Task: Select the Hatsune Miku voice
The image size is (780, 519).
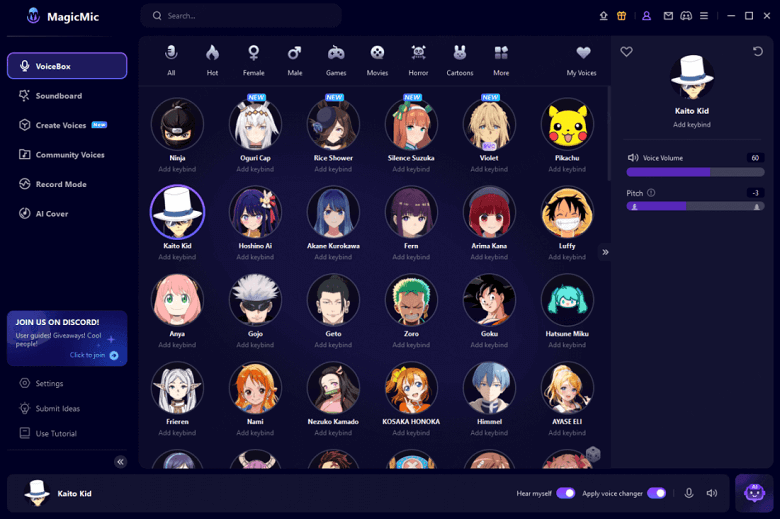Action: tap(567, 300)
